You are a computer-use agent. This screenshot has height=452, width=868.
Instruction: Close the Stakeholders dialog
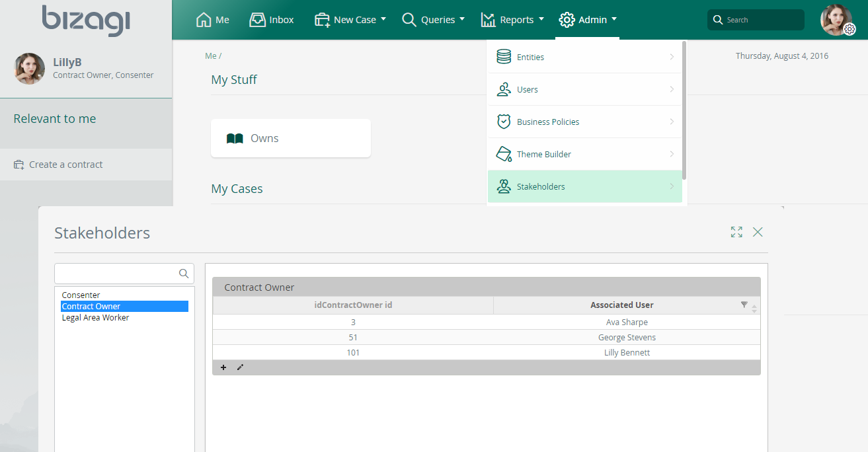[x=758, y=232]
